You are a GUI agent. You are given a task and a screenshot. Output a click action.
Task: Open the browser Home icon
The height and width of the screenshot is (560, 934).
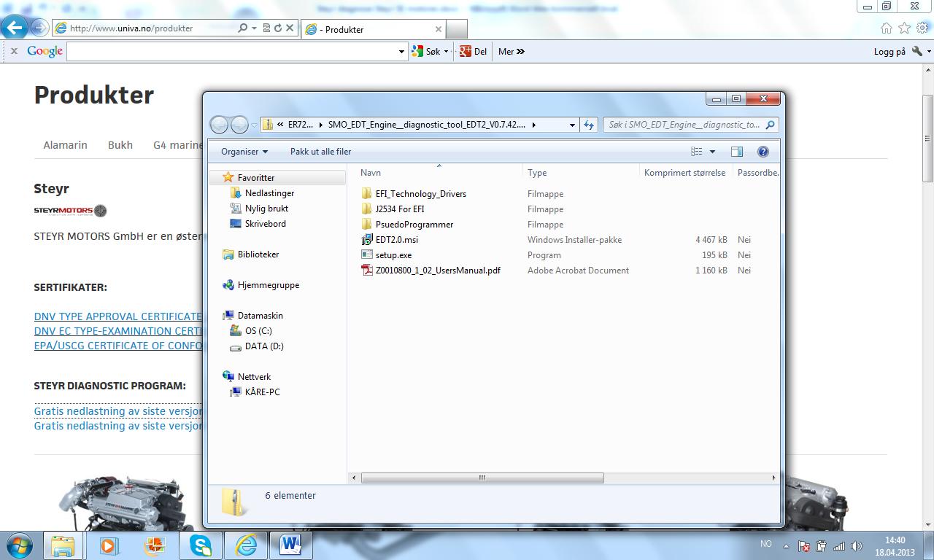[x=887, y=28]
